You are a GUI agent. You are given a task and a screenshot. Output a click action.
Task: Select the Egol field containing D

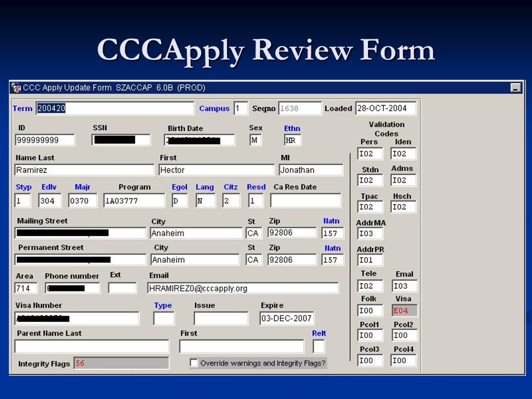point(180,201)
